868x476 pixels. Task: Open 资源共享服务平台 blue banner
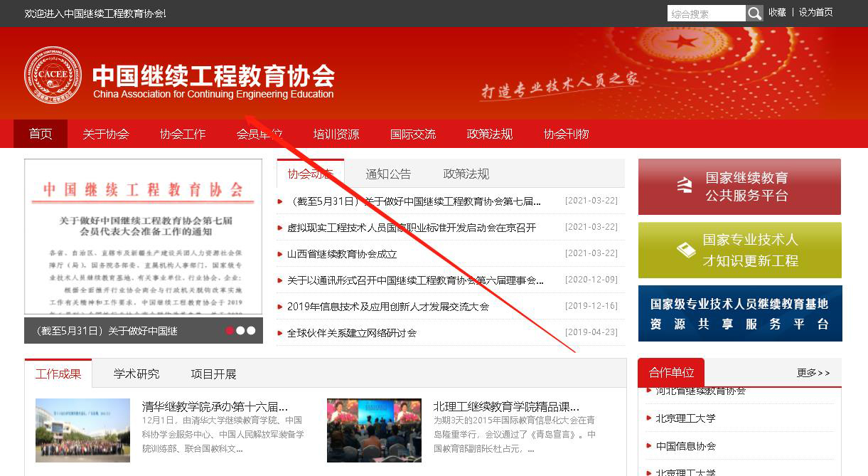click(739, 313)
